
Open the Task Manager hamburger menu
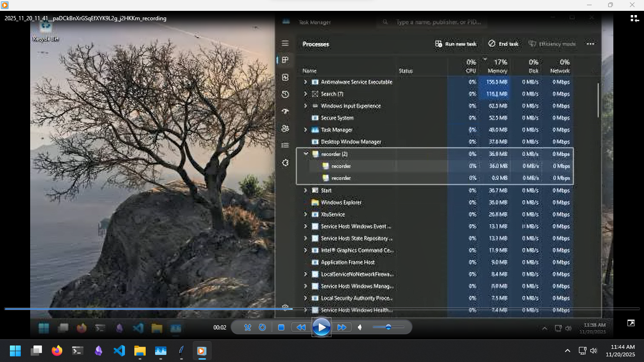pos(285,43)
